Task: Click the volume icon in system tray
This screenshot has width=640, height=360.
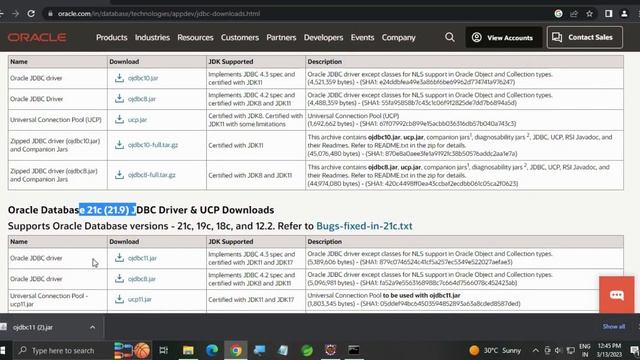Action: pyautogui.click(x=558, y=351)
